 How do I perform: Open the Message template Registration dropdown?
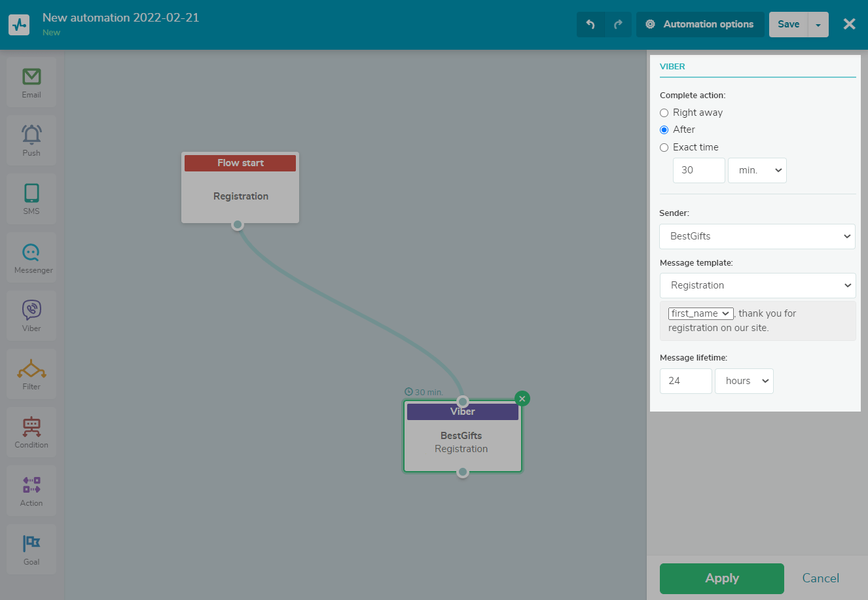point(757,285)
